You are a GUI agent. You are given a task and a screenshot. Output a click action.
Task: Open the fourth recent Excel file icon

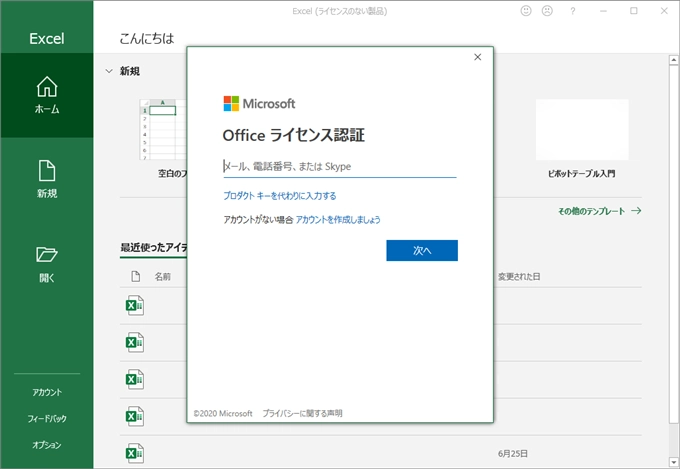[135, 416]
